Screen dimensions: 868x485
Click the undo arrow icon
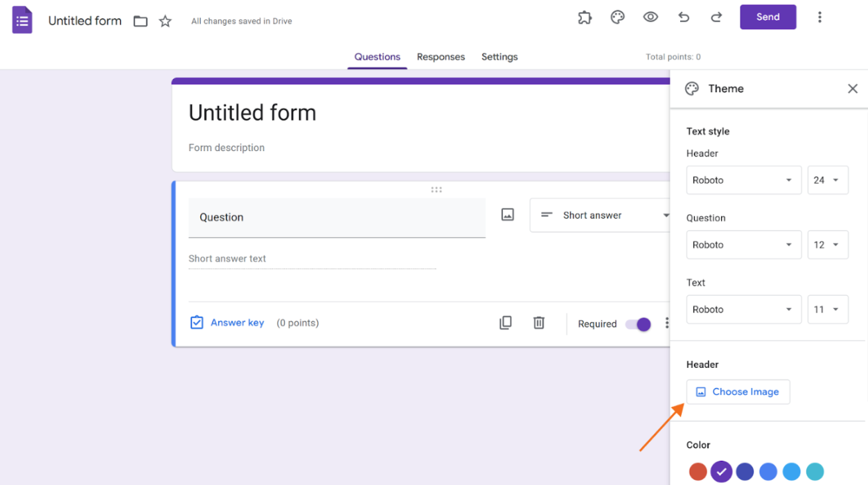(x=684, y=17)
